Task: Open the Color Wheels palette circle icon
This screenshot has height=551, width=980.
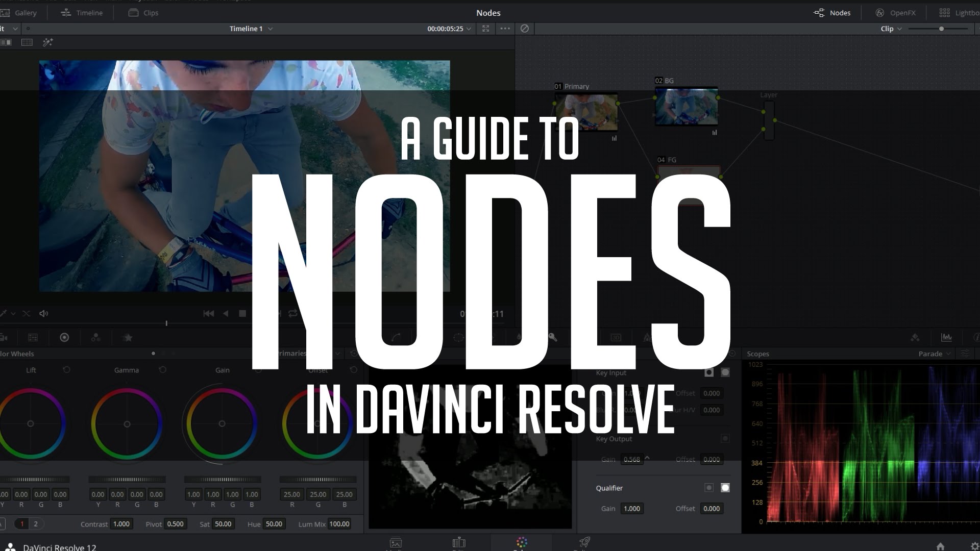Action: (64, 337)
